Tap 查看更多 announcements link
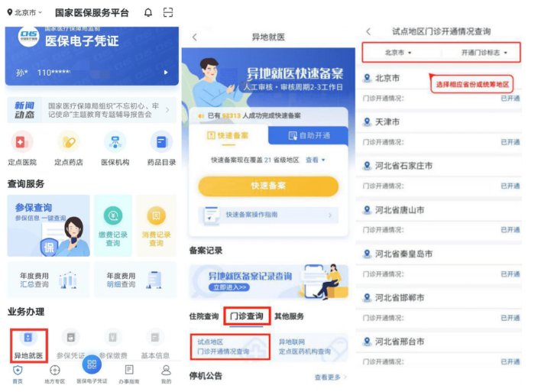 tap(330, 377)
